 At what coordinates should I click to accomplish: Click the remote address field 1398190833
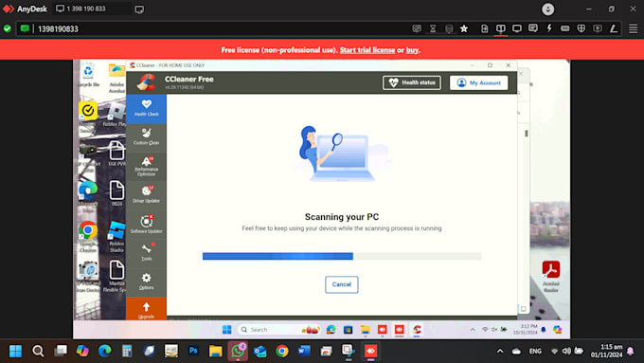click(x=214, y=28)
